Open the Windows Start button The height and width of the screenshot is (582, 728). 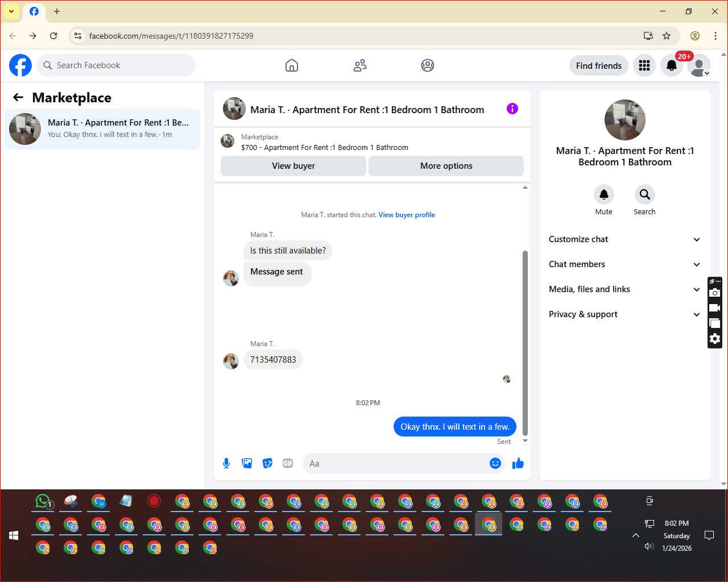click(14, 535)
